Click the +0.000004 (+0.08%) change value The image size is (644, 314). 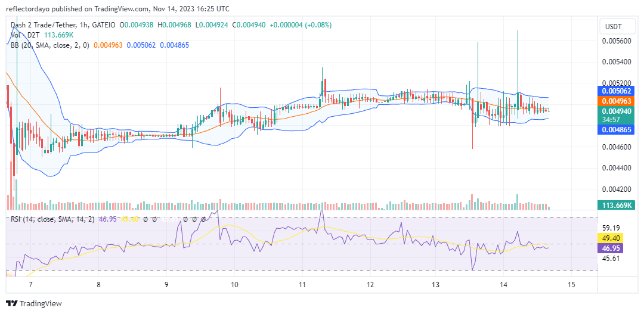tap(301, 25)
